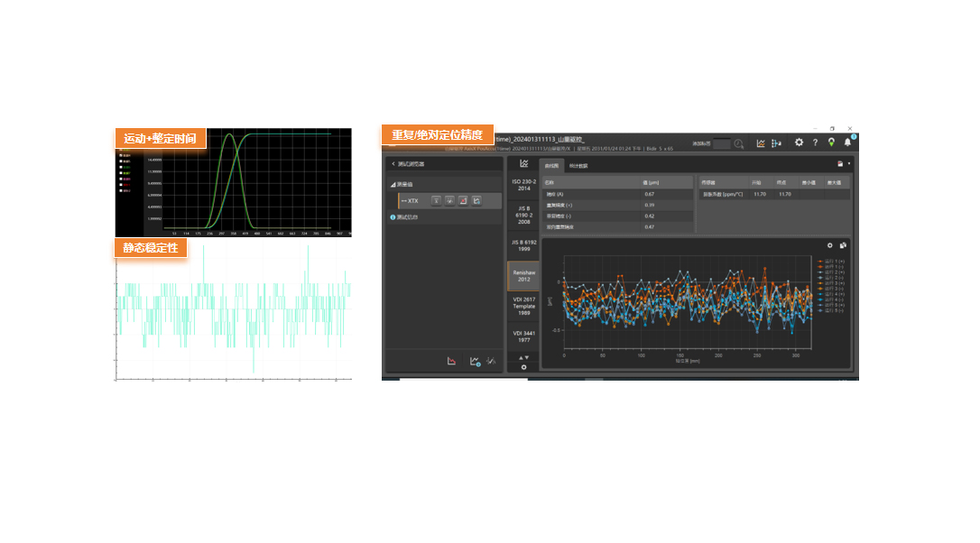Select the JIS B 6190 2 2008 standard

tap(523, 215)
